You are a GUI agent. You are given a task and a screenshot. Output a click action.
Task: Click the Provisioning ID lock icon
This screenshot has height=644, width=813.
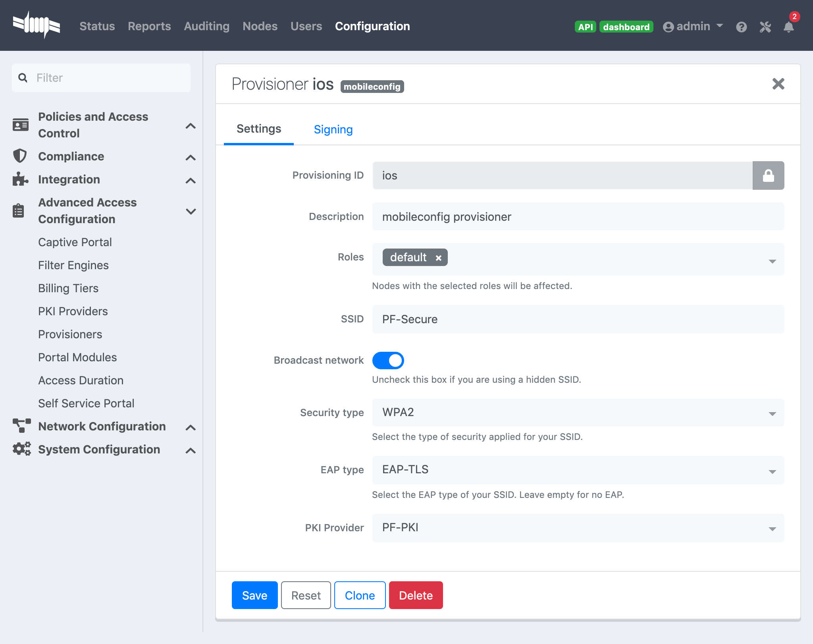(x=768, y=175)
